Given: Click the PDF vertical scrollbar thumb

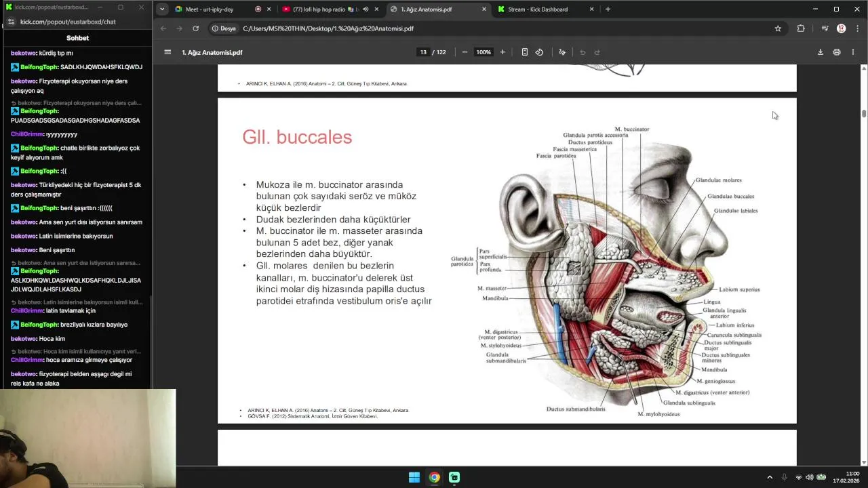Looking at the screenshot, I should (864, 113).
